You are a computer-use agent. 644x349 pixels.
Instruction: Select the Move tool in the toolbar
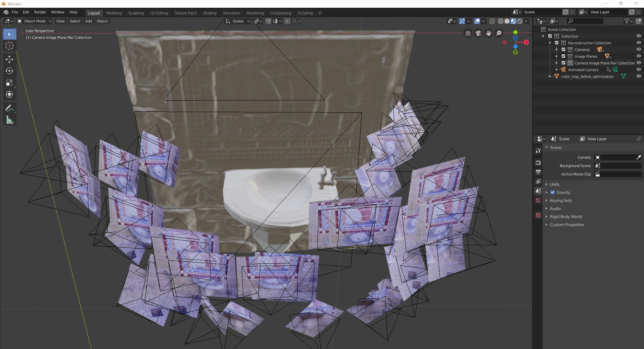click(9, 59)
